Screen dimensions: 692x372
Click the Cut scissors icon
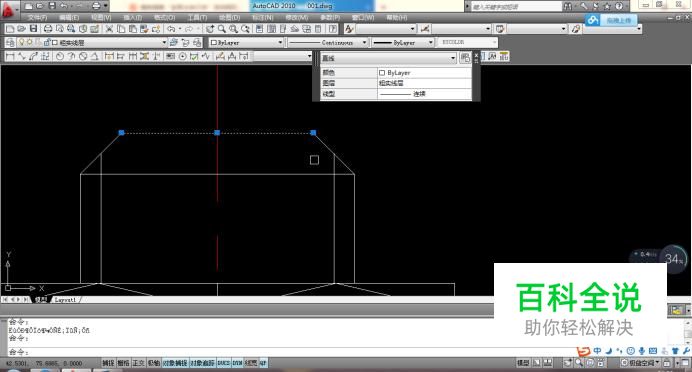(109, 29)
